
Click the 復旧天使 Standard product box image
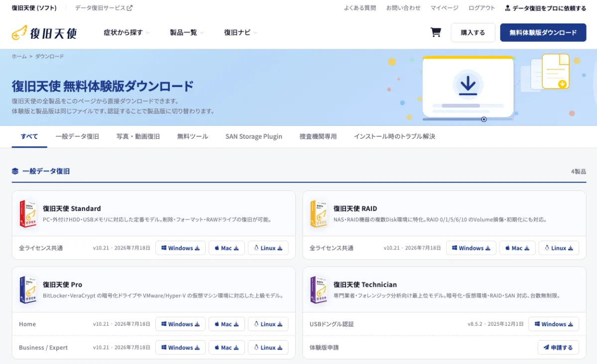pyautogui.click(x=28, y=214)
